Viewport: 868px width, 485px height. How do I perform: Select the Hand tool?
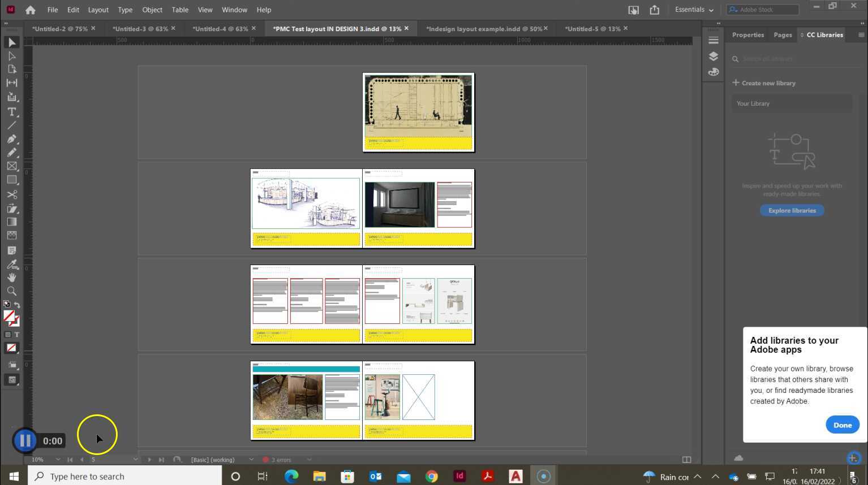pyautogui.click(x=11, y=278)
